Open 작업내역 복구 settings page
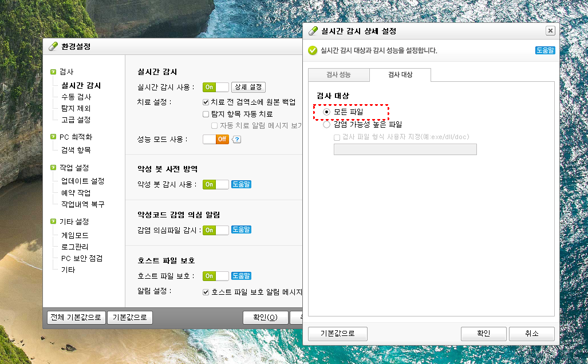This screenshot has height=364, width=588. point(83,204)
